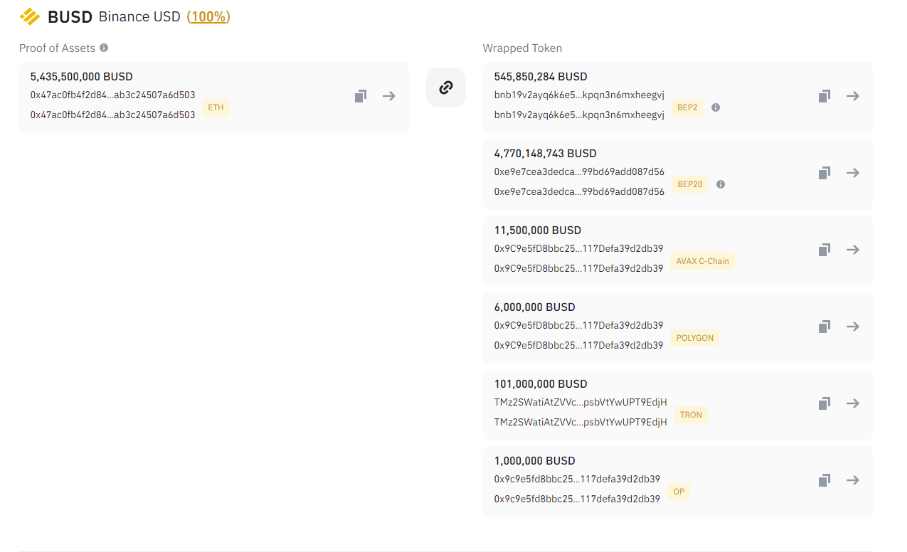This screenshot has height=552, width=907.
Task: Copy the BEP2 wrapped token address
Action: 824,96
